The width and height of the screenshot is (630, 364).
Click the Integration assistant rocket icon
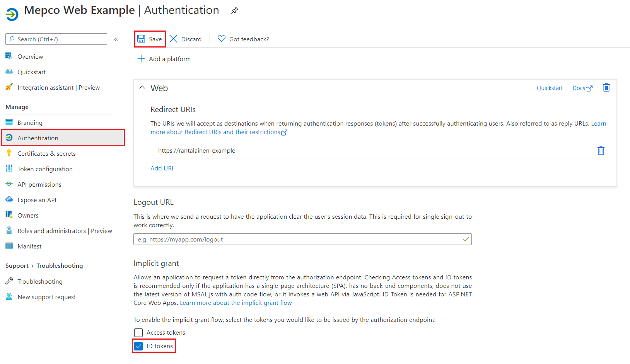point(9,87)
